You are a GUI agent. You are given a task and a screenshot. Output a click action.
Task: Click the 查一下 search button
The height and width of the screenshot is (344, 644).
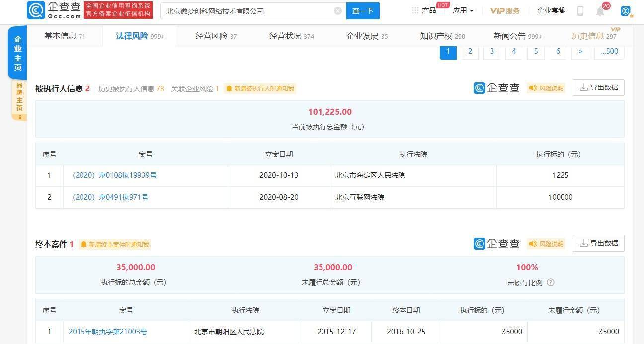click(363, 11)
